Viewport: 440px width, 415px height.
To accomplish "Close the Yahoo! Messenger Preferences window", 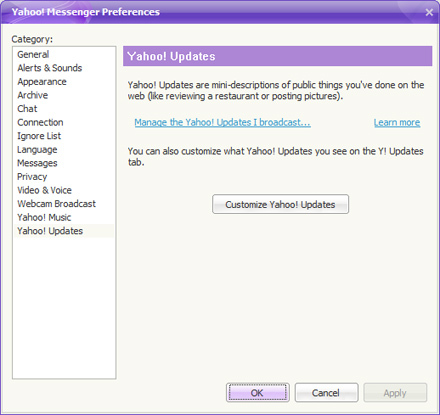I will pyautogui.click(x=429, y=12).
